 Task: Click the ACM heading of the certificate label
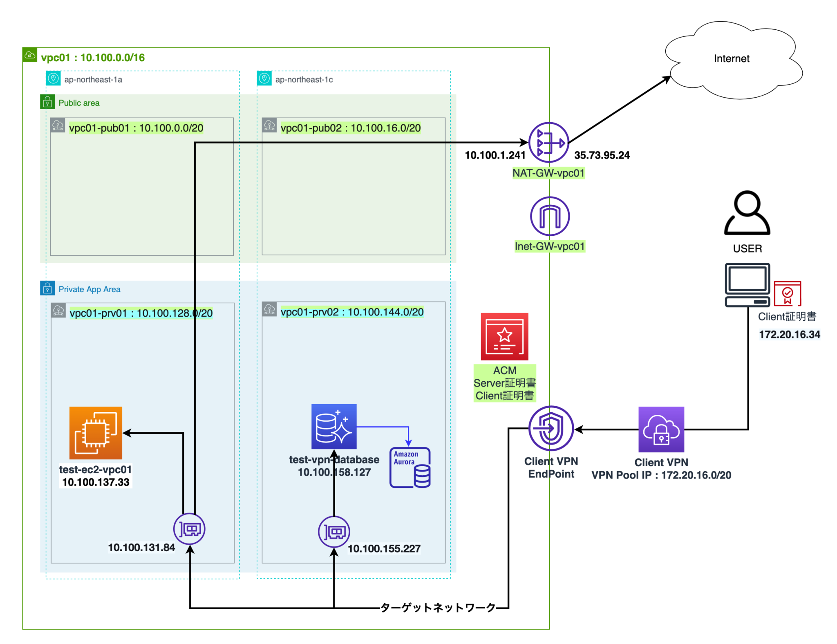505,370
